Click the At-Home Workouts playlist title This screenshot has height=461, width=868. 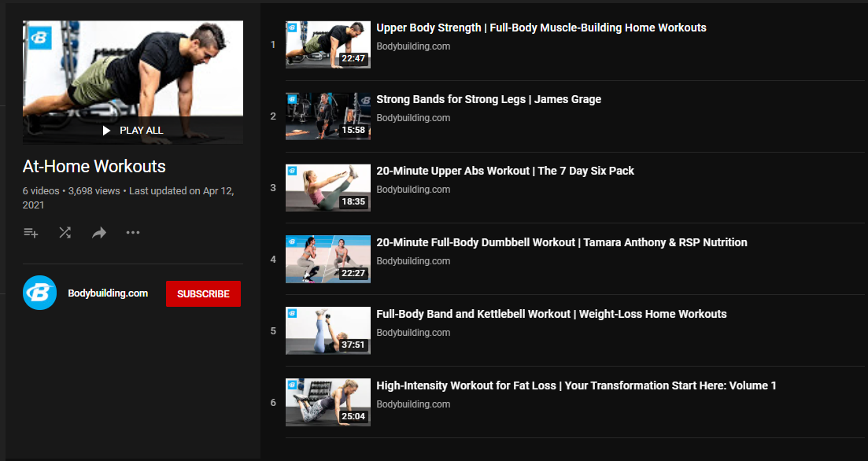[94, 166]
